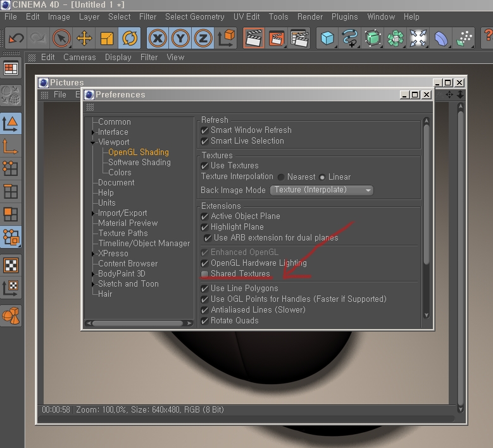Collapse the Viewport tree item
Screen dimensions: 493x448
(93, 142)
